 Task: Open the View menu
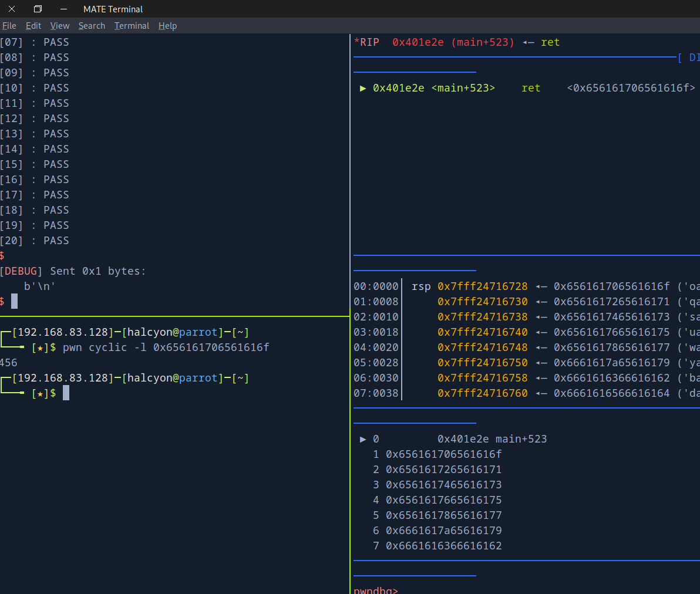click(x=60, y=26)
